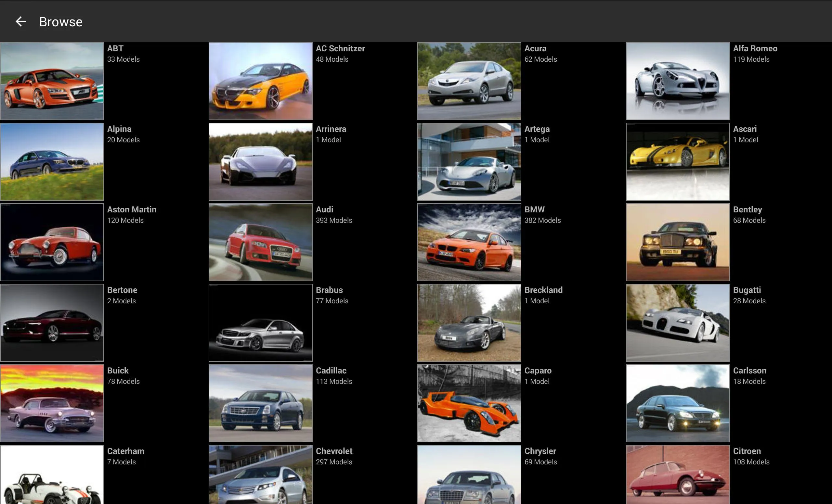Select the Caterham car thumbnail
The height and width of the screenshot is (504, 832).
(52, 475)
